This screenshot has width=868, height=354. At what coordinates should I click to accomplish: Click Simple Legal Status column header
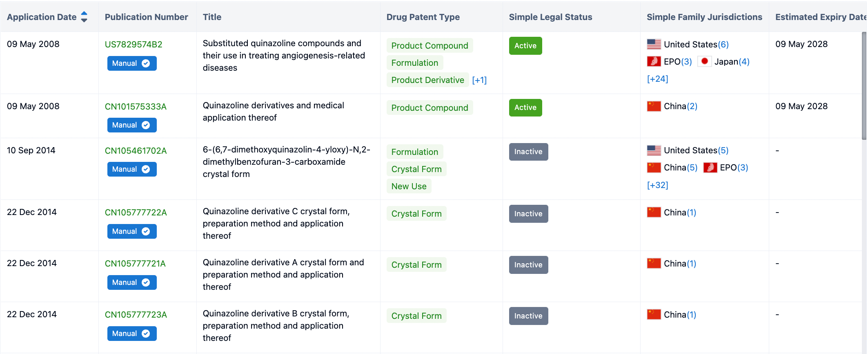coord(550,17)
